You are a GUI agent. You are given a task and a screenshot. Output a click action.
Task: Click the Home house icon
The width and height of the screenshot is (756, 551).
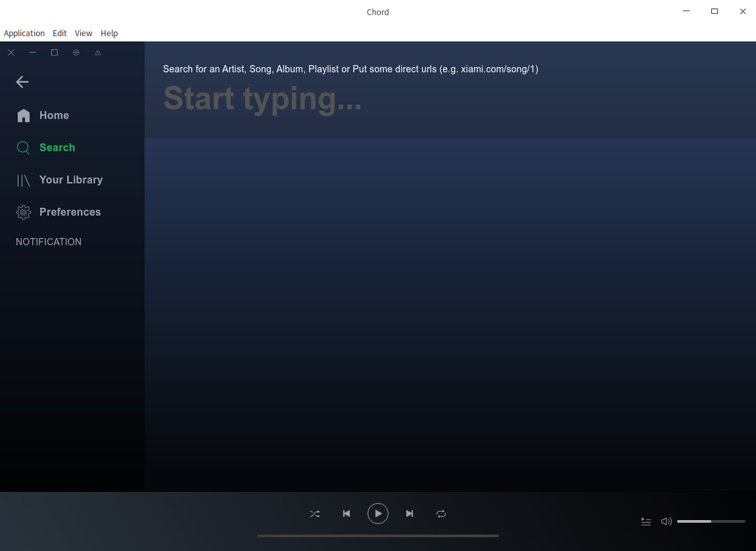tap(24, 116)
